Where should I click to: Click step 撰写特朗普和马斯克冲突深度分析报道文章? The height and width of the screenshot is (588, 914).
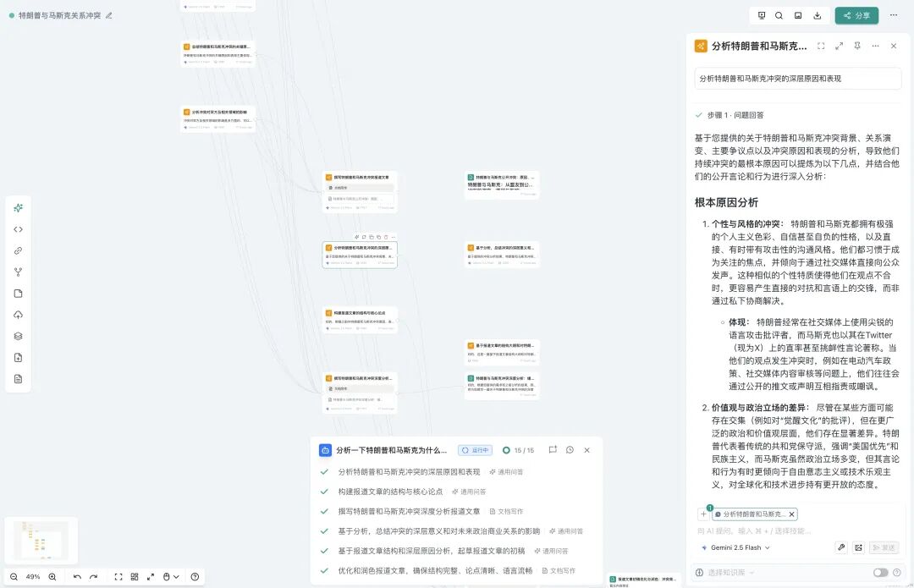coord(410,512)
